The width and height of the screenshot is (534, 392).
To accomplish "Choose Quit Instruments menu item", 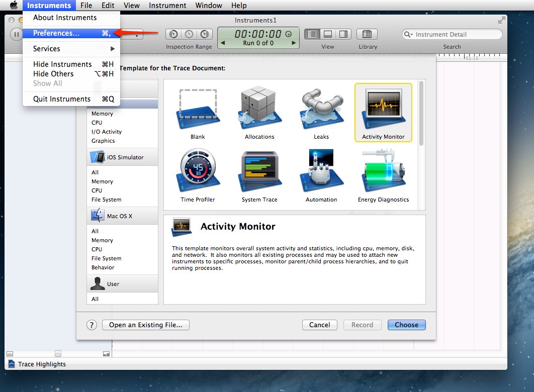I will pos(71,99).
